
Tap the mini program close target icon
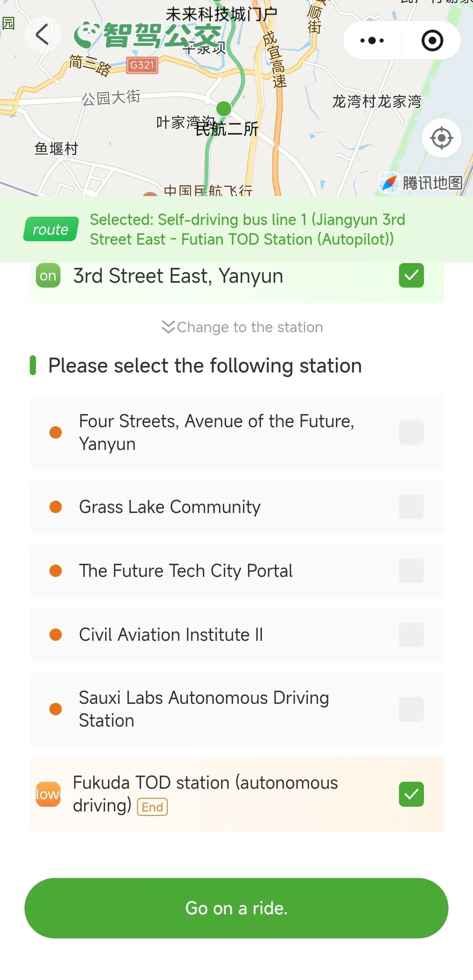tap(432, 41)
